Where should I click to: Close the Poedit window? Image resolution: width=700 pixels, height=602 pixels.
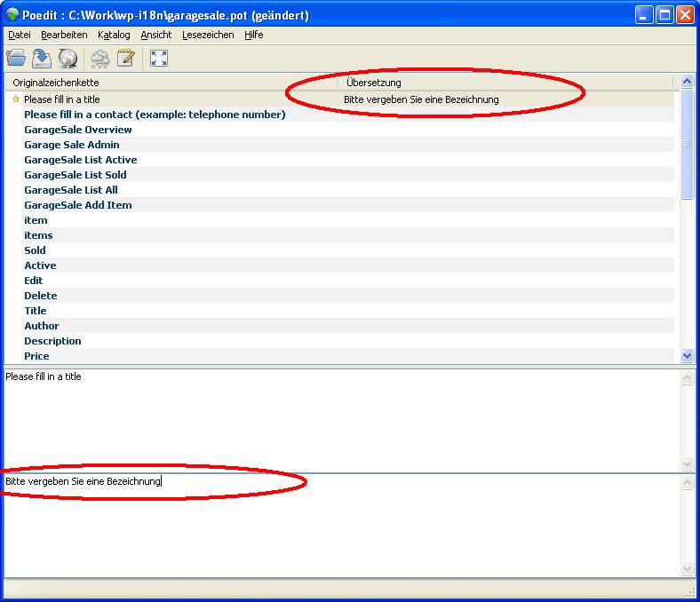point(685,15)
